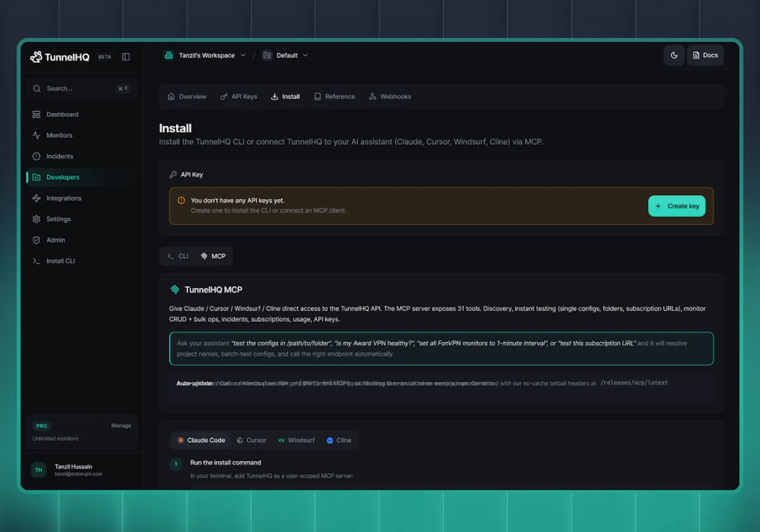Go to Incidents in the sidebar
760x532 pixels.
coord(82,156)
